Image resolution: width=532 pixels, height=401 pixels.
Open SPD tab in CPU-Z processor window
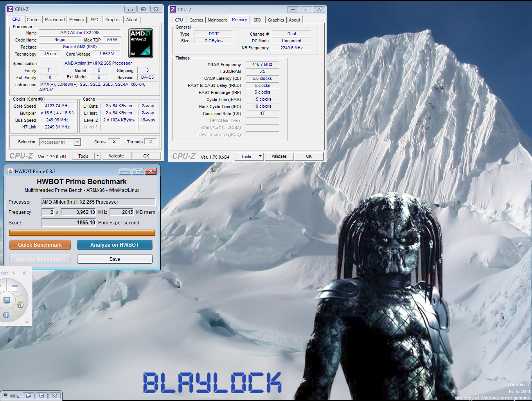pos(95,20)
